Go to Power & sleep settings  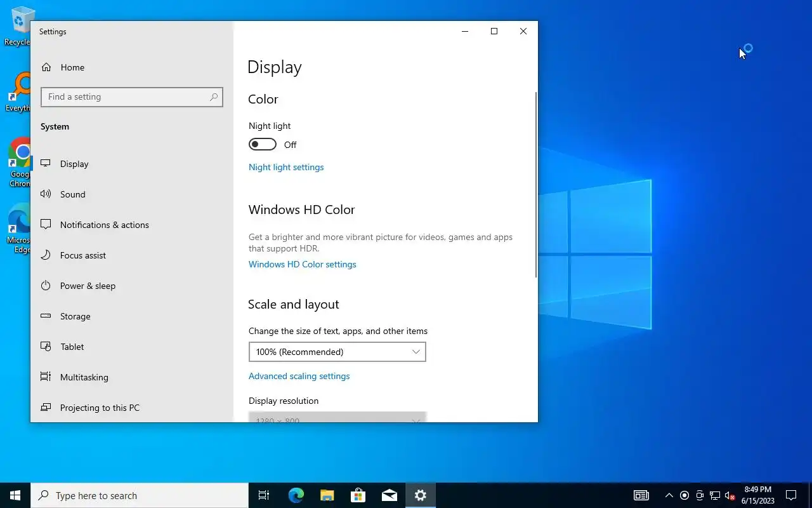click(x=132, y=286)
